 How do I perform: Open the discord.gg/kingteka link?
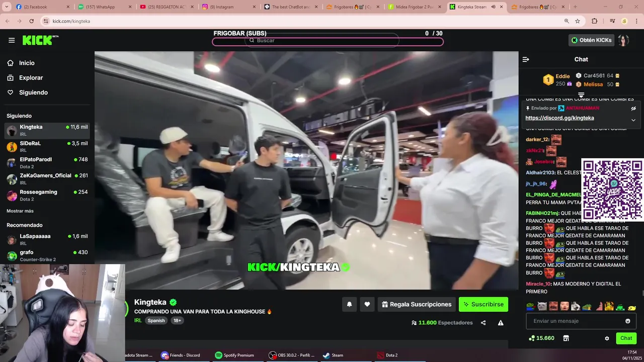click(559, 118)
